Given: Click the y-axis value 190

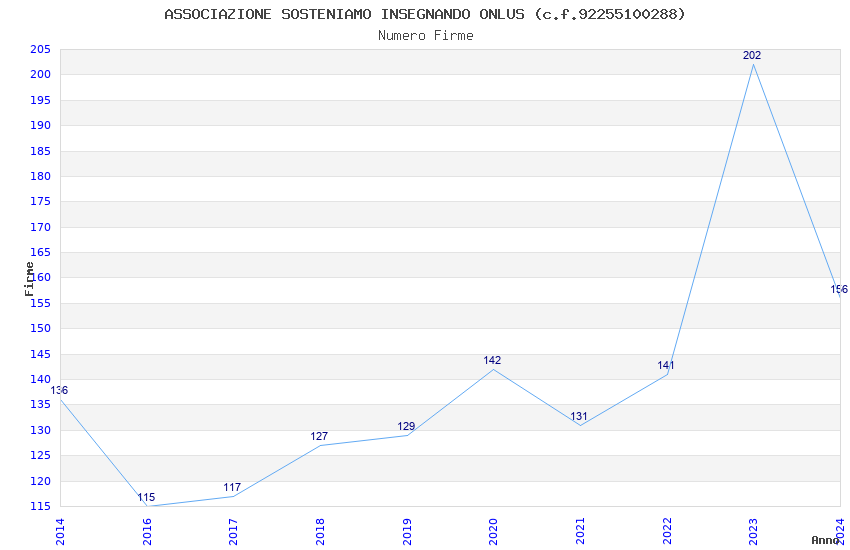Looking at the screenshot, I should (x=40, y=125).
